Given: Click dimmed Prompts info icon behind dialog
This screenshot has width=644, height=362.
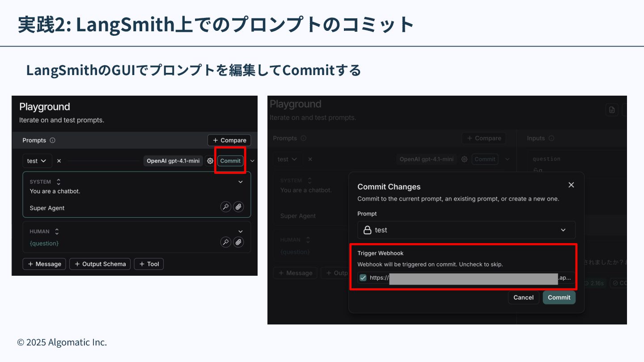Looking at the screenshot, I should (x=304, y=139).
